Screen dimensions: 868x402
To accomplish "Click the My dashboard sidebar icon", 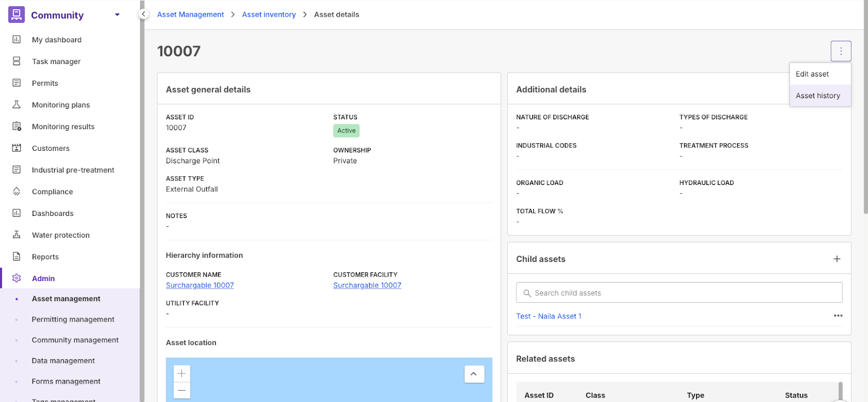I will pyautogui.click(x=17, y=40).
